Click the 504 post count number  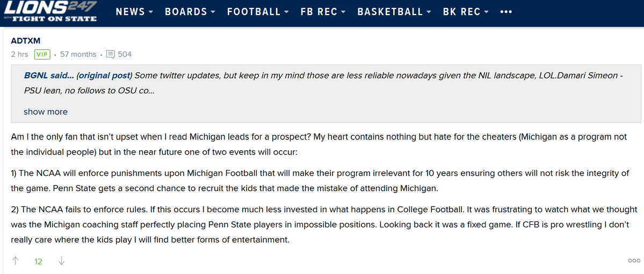pyautogui.click(x=125, y=54)
